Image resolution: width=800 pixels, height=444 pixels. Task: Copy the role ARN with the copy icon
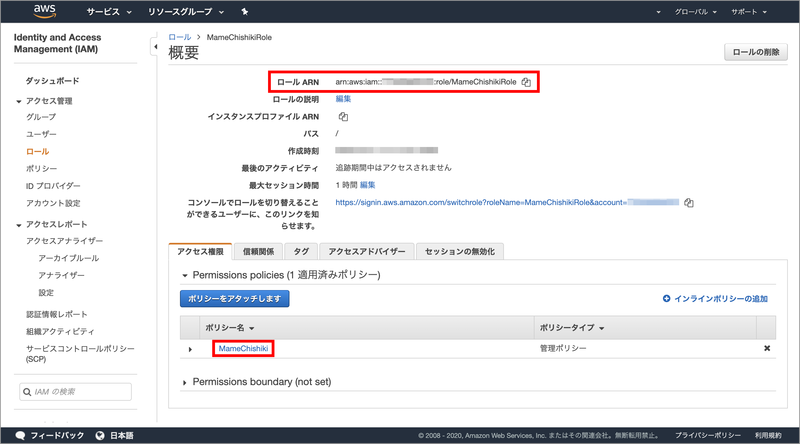[526, 82]
